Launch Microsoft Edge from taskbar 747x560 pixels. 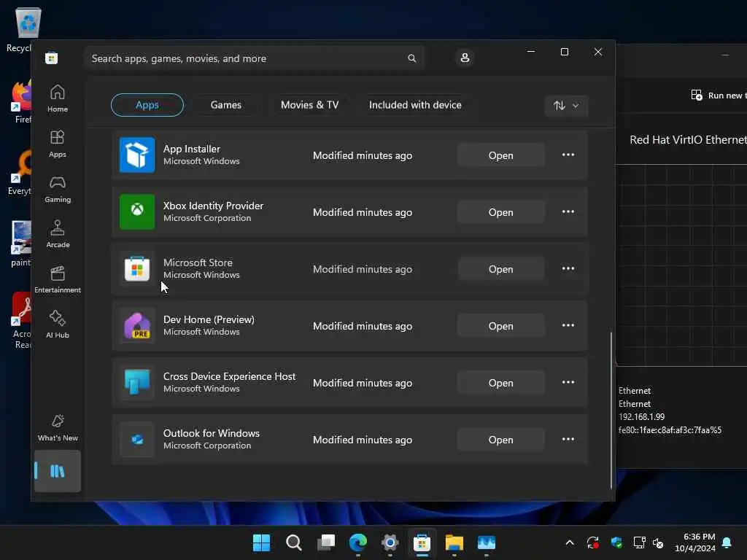tap(357, 542)
